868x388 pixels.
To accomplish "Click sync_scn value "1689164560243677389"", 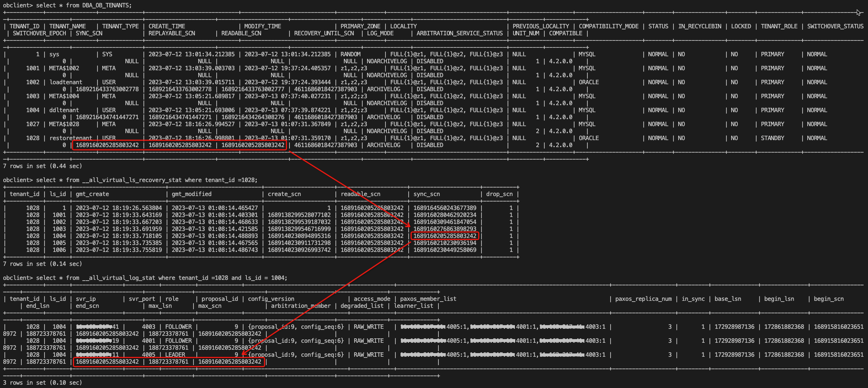I will tap(445, 208).
